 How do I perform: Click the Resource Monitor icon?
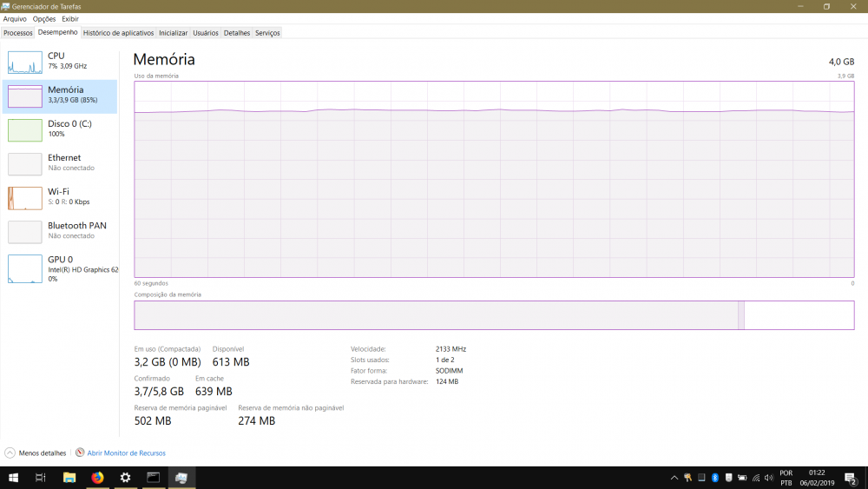tap(80, 453)
